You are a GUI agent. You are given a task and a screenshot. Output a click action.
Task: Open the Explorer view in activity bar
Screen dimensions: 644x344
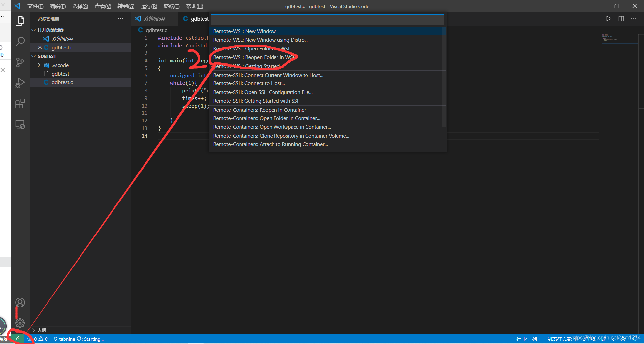coord(20,21)
